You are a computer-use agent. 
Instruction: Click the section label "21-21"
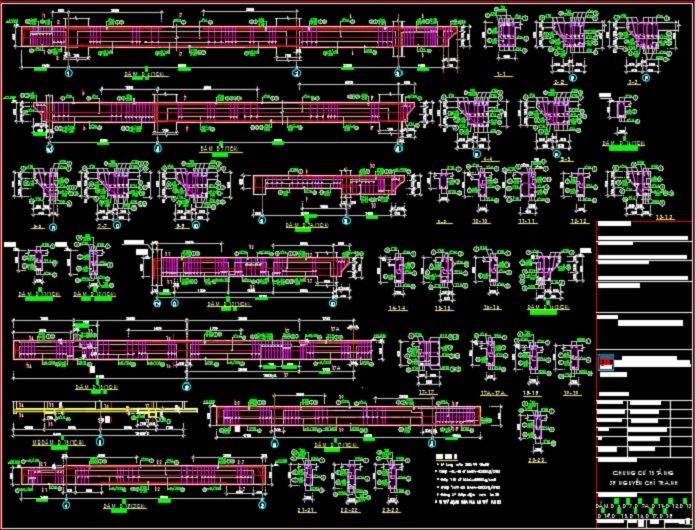307,510
